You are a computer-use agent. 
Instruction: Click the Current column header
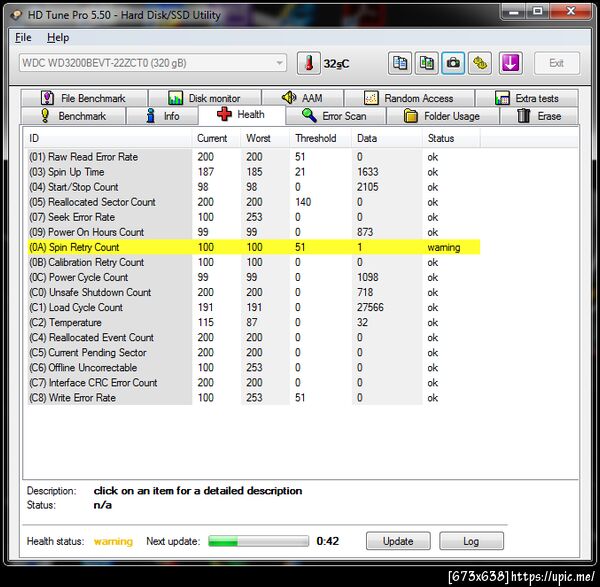(x=216, y=138)
